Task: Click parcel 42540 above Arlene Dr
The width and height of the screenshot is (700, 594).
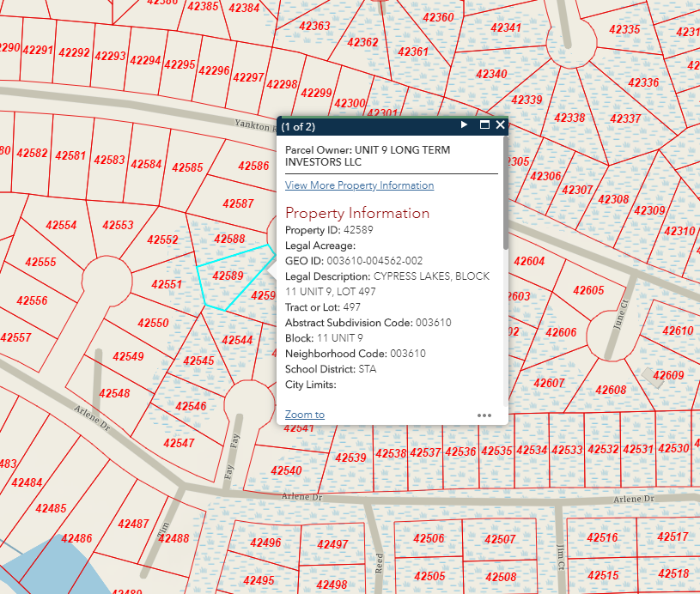Action: click(x=286, y=471)
